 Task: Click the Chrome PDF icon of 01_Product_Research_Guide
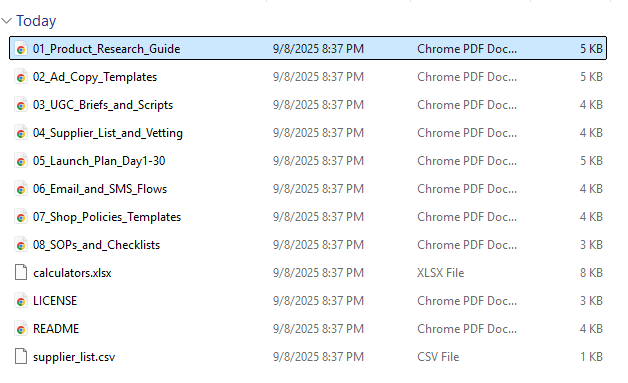(21, 49)
